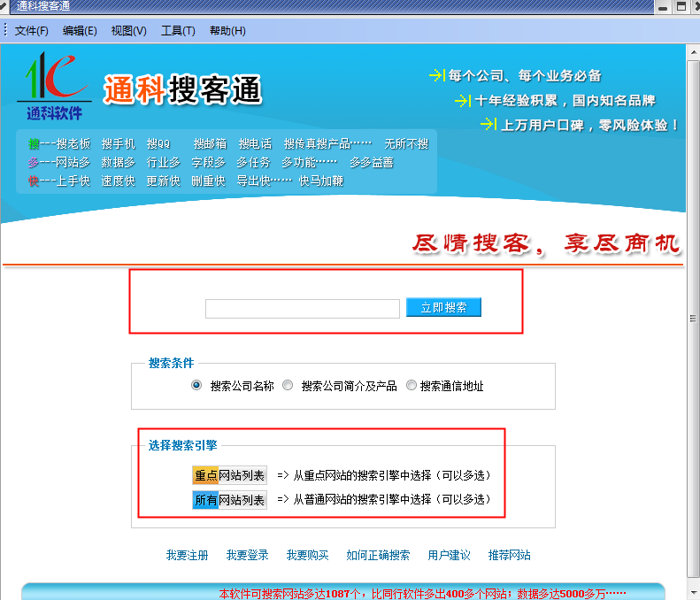The image size is (700, 600).
Task: Open the 重点网站列表 button
Action: click(229, 475)
